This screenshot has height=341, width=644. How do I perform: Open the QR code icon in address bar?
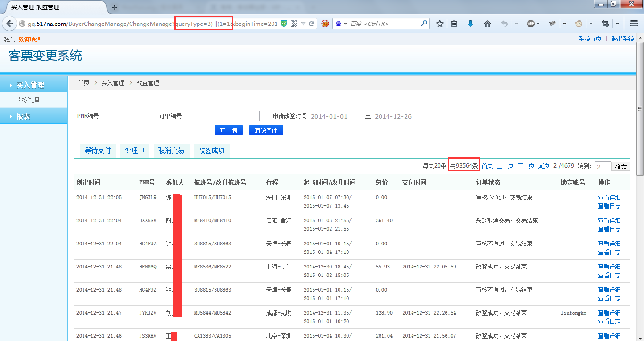click(x=294, y=24)
